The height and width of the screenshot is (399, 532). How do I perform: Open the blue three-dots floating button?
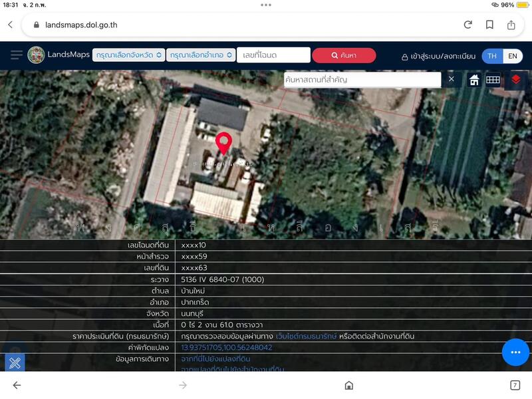[515, 351]
